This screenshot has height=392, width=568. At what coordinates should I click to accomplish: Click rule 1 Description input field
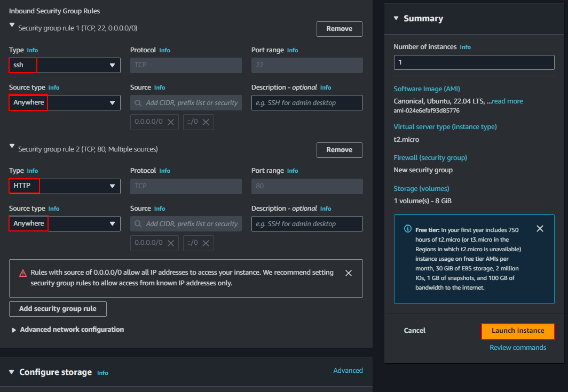coord(306,103)
